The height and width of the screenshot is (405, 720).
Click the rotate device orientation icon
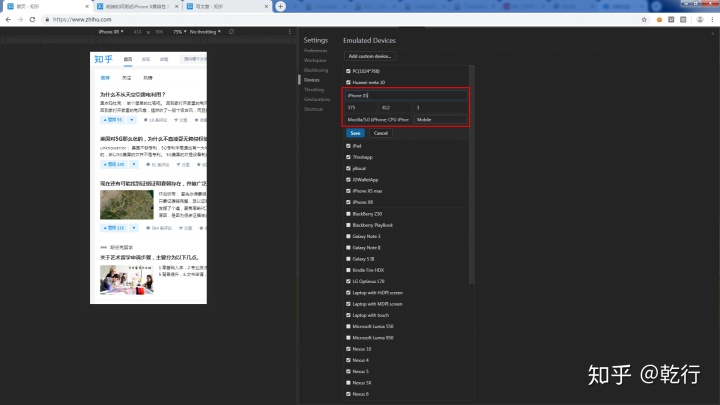pos(231,32)
